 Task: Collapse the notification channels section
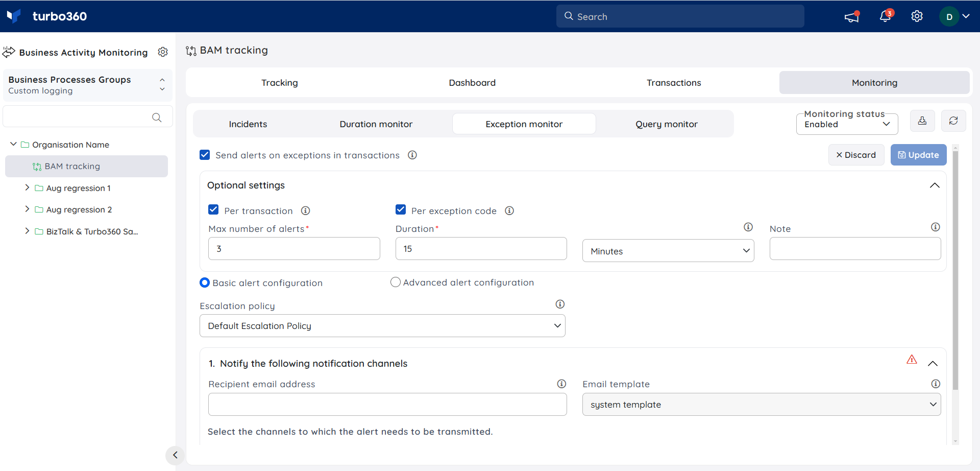933,364
